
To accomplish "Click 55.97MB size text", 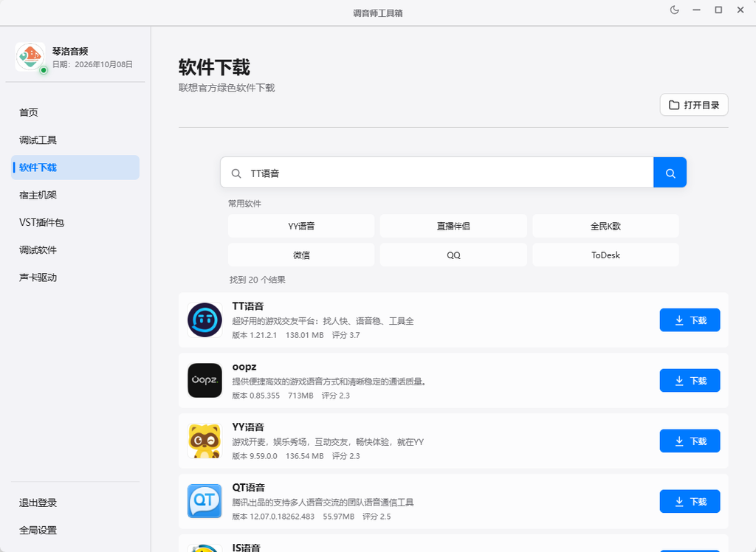I will tap(338, 517).
